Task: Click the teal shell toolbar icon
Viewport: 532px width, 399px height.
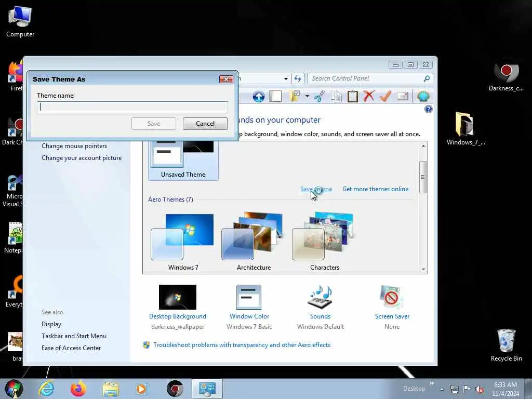Action: (423, 96)
